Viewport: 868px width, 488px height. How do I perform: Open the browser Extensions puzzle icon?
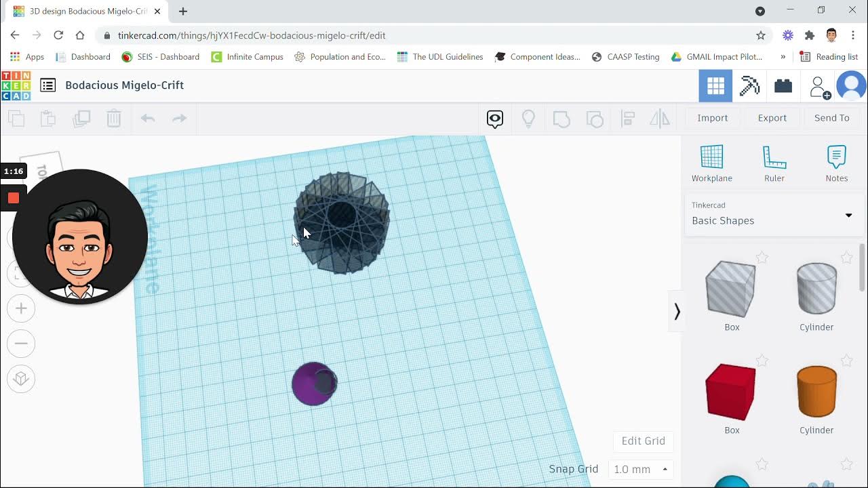(x=810, y=35)
